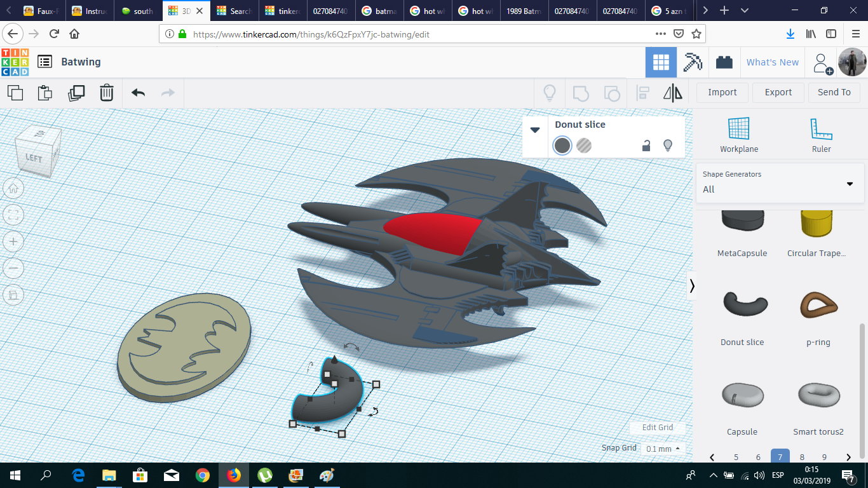The width and height of the screenshot is (868, 488).
Task: Hide the Donut slice using lightbulb
Action: (x=668, y=146)
